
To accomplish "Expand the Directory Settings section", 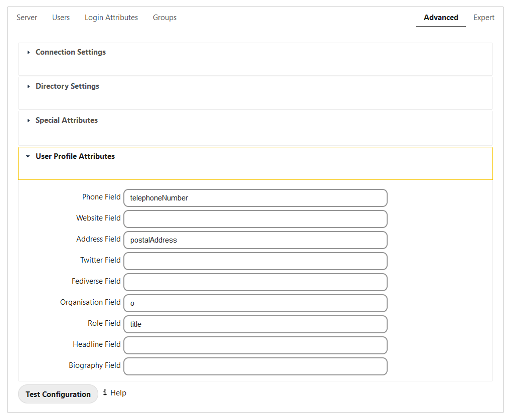I will tap(67, 86).
